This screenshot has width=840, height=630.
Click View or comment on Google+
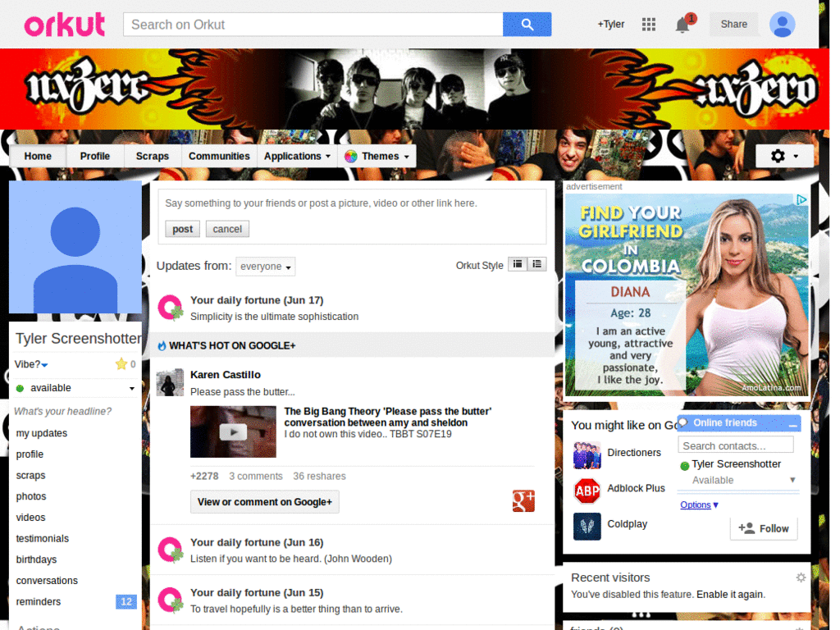point(265,502)
